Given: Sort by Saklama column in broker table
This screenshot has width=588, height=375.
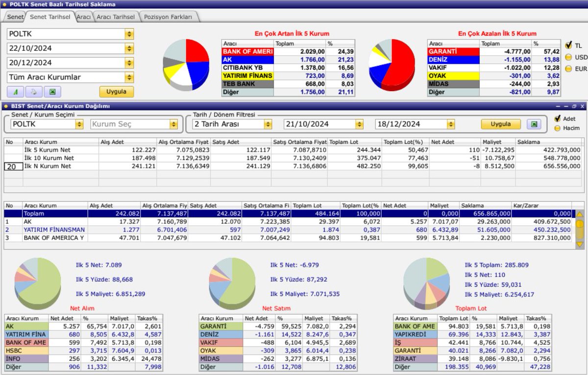Looking at the screenshot, I should 485,206.
